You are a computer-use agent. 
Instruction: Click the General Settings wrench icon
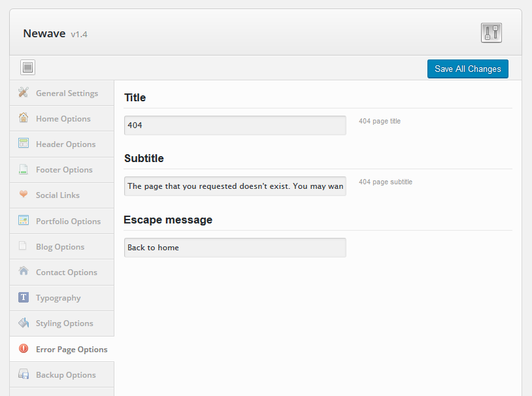point(24,92)
